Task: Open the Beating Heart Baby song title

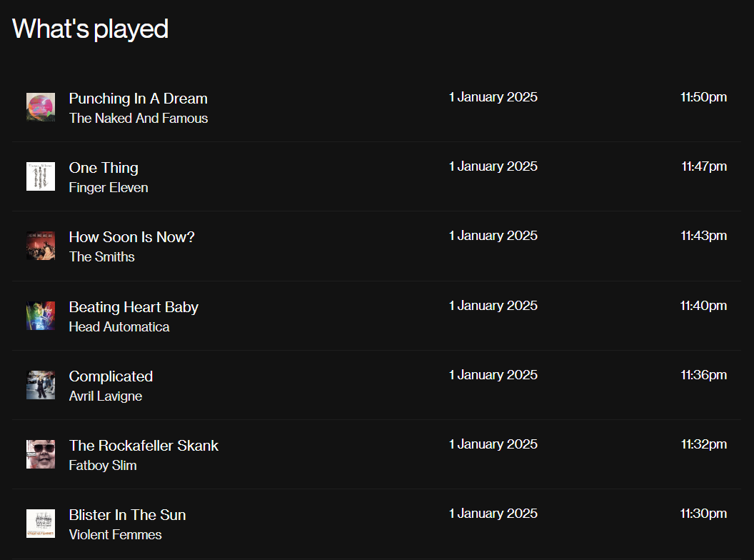Action: (x=134, y=307)
